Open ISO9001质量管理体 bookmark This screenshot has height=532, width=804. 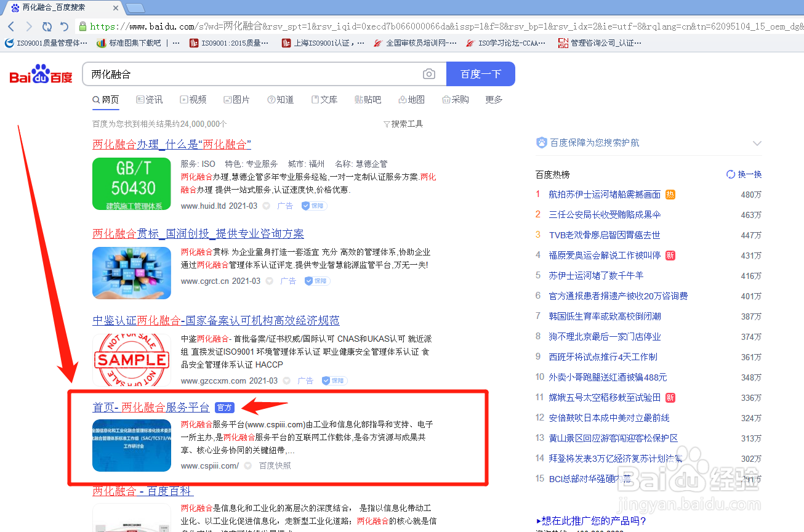tap(46, 43)
